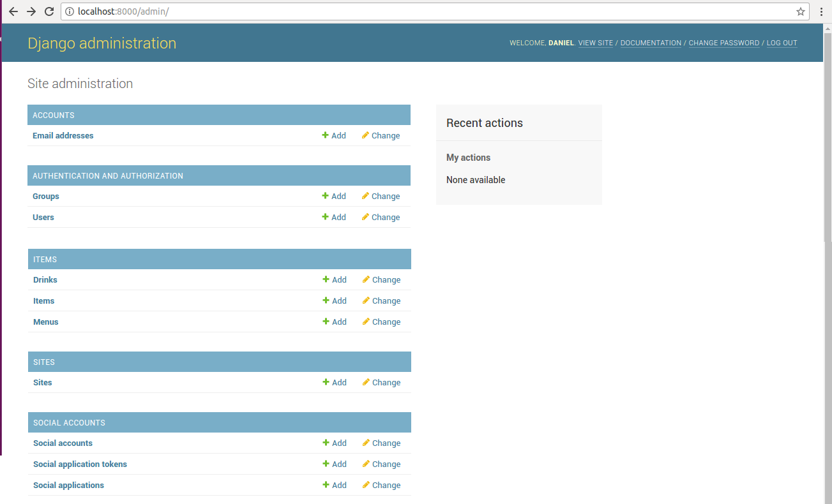Click the Site administration heading

click(x=80, y=84)
